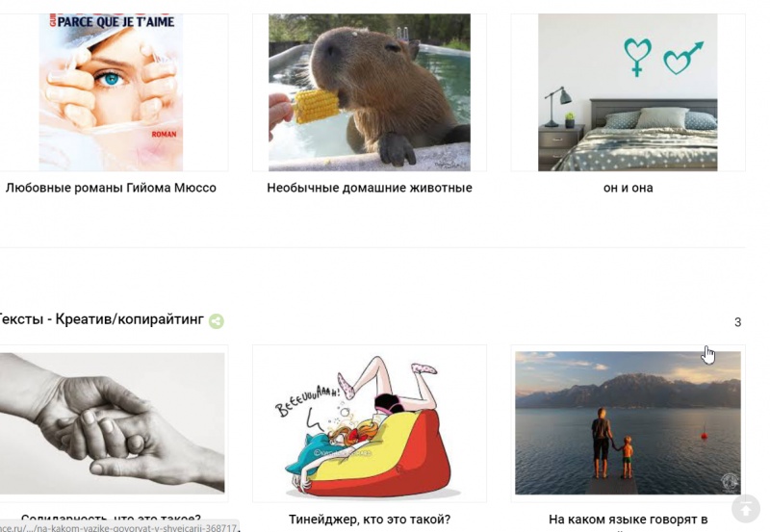The width and height of the screenshot is (770, 532).
Task: Open the cartoon teenager on beanbag thumbnail
Action: point(370,425)
